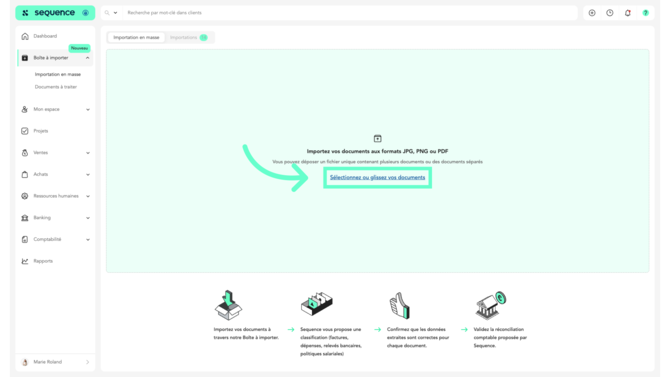Click the plus circle add icon

pos(592,13)
